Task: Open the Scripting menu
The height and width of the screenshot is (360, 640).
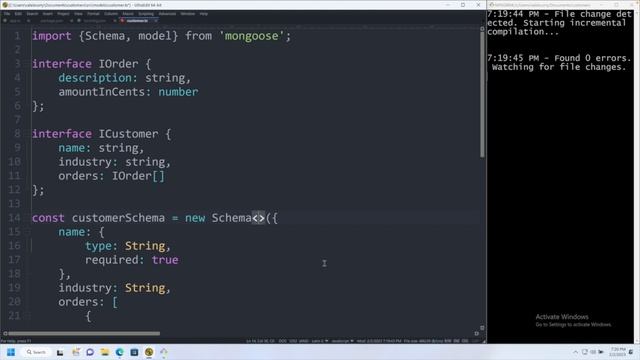Action: click(x=146, y=14)
